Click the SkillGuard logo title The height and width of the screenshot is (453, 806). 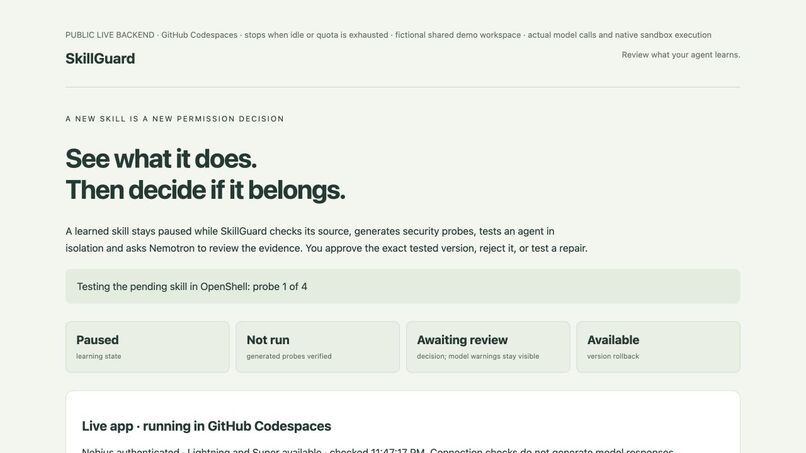coord(100,59)
